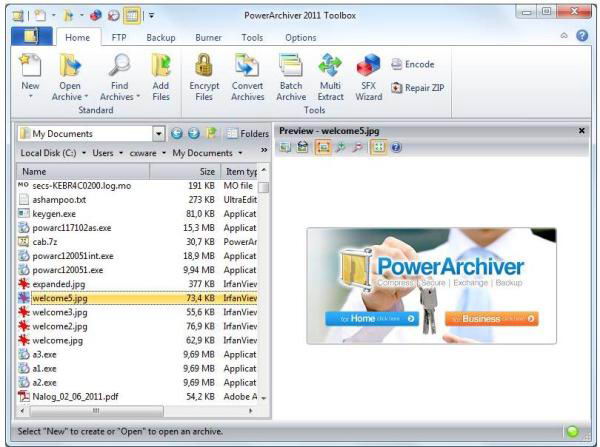Click the PowerArchiver preview image
This screenshot has width=600, height=447.
tap(432, 286)
